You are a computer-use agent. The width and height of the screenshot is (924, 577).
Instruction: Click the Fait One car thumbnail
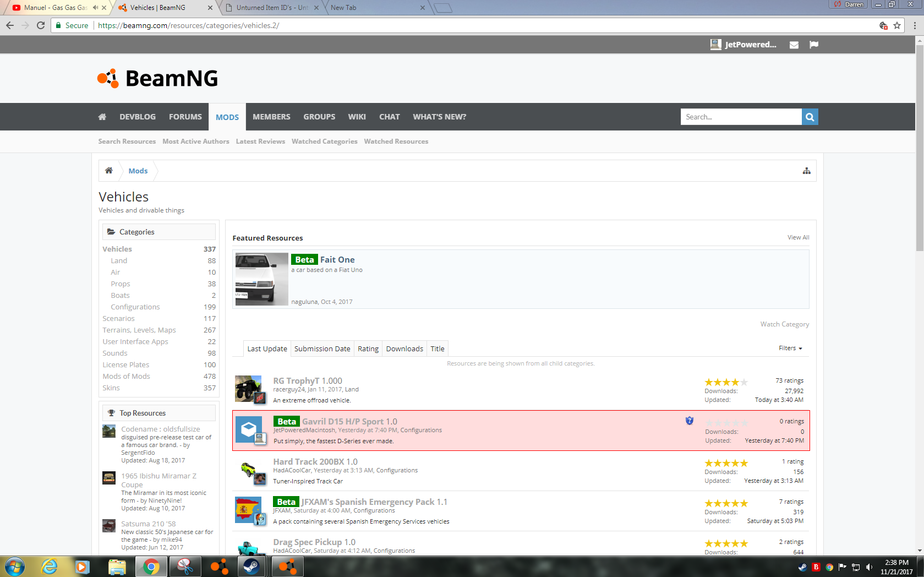coord(262,279)
